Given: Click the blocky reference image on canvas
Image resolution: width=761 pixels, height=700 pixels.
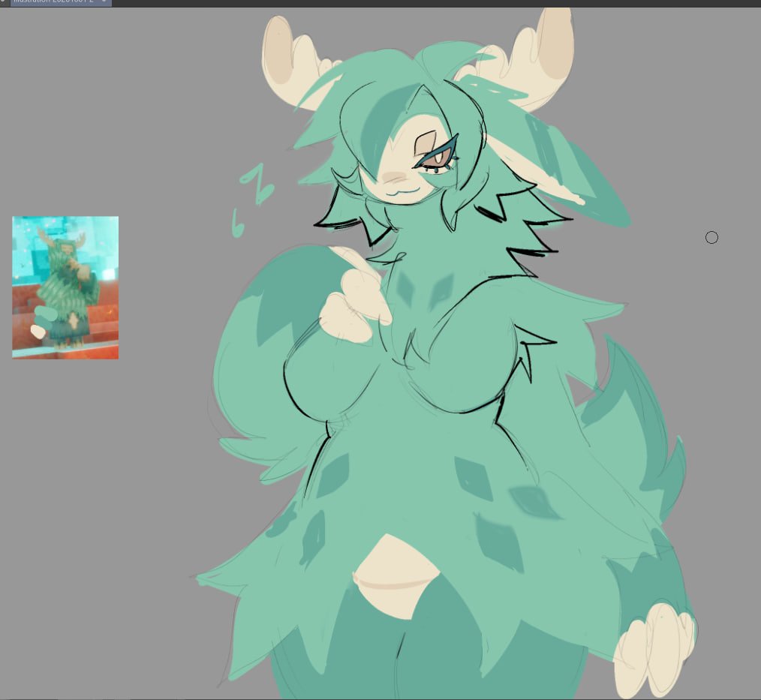Looking at the screenshot, I should pyautogui.click(x=65, y=287).
